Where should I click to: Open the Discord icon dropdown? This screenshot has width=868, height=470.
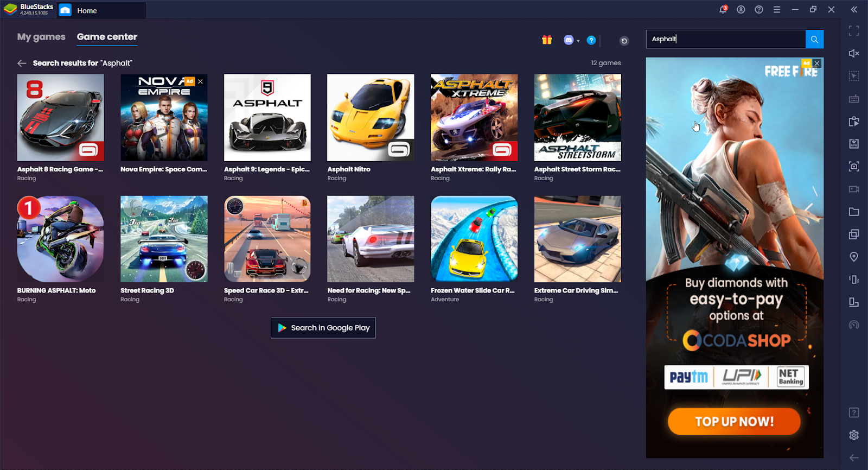tap(571, 40)
